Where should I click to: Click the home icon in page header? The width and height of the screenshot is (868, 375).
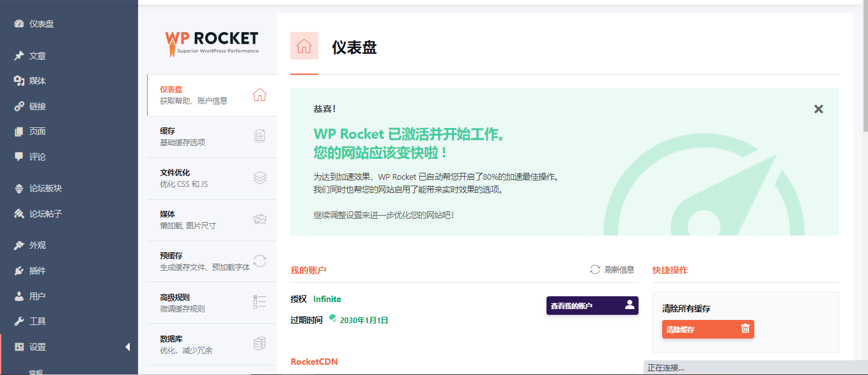[x=304, y=46]
